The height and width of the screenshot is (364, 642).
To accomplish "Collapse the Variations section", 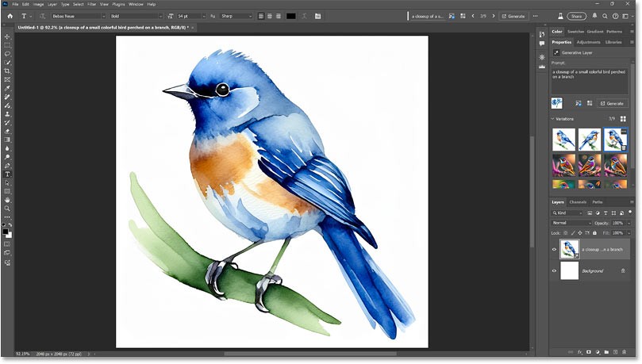I will (553, 119).
